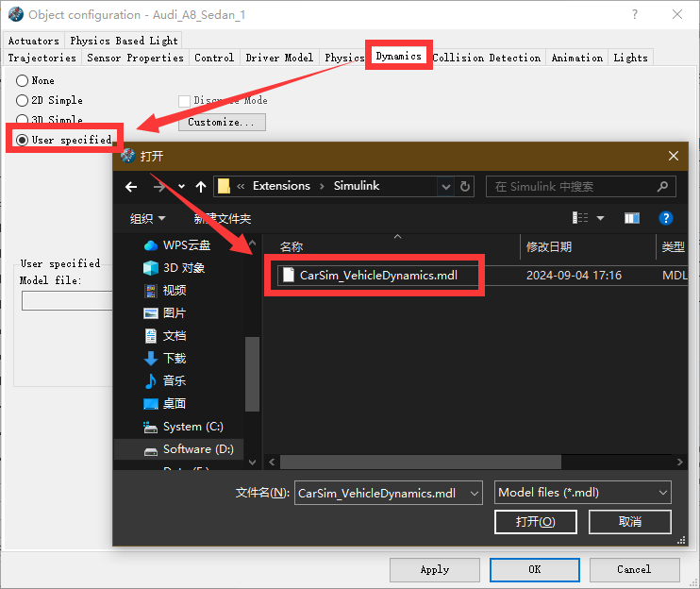
Task: Sort files by 修改日期 column header
Action: tap(549, 247)
